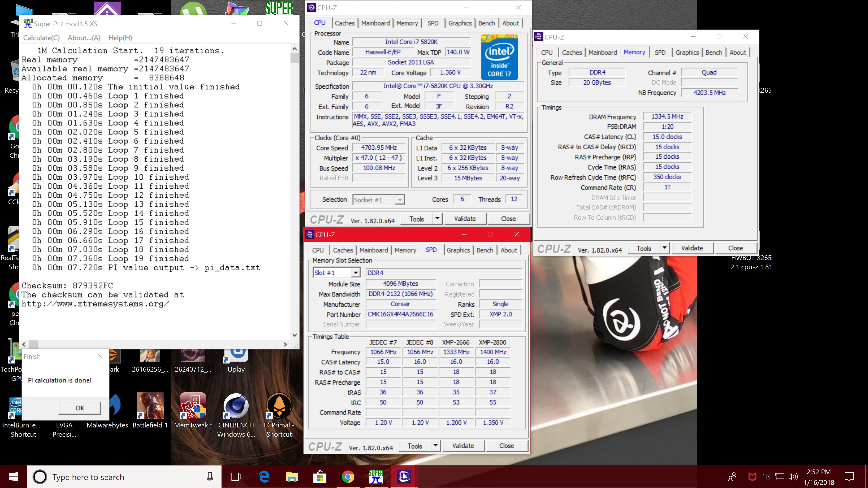
Task: Open the CINEBENCH desktop shortcut
Action: 236,415
